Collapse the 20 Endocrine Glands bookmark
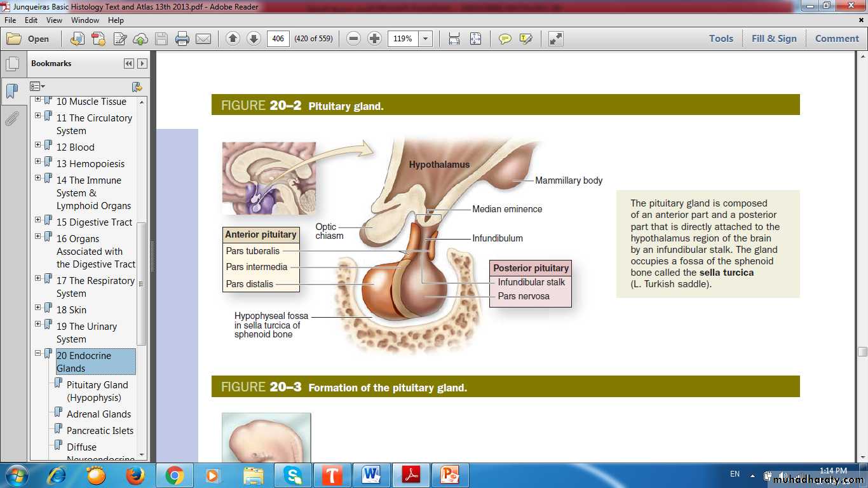Viewport: 868px width, 488px height. coord(38,353)
